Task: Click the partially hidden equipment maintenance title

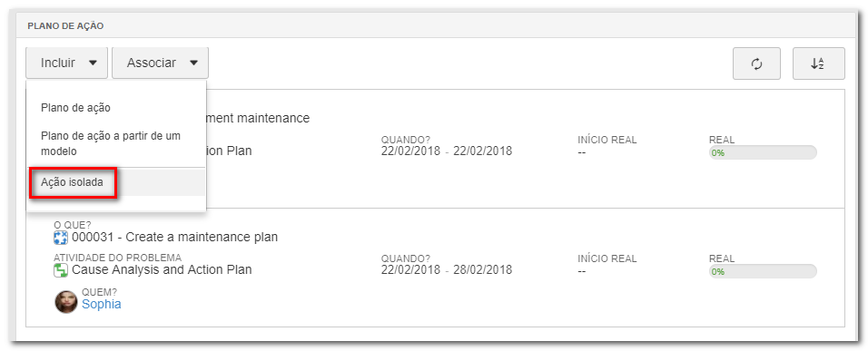Action: pos(258,118)
